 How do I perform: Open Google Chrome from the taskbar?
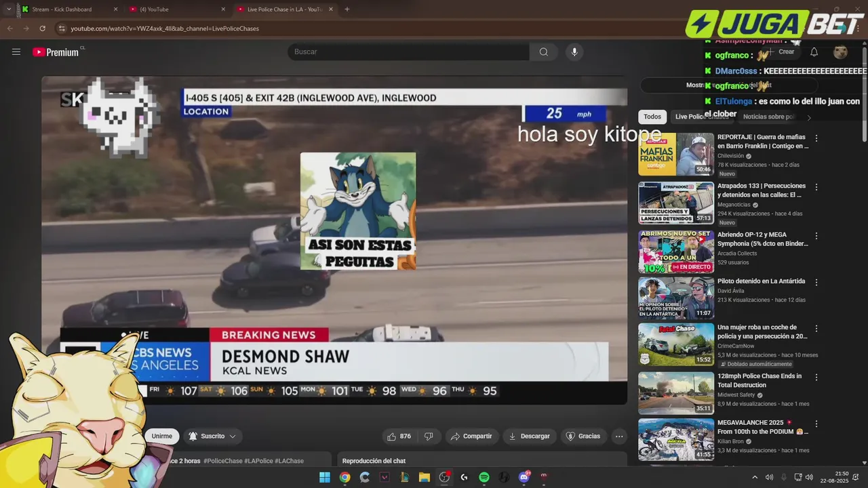[344, 477]
